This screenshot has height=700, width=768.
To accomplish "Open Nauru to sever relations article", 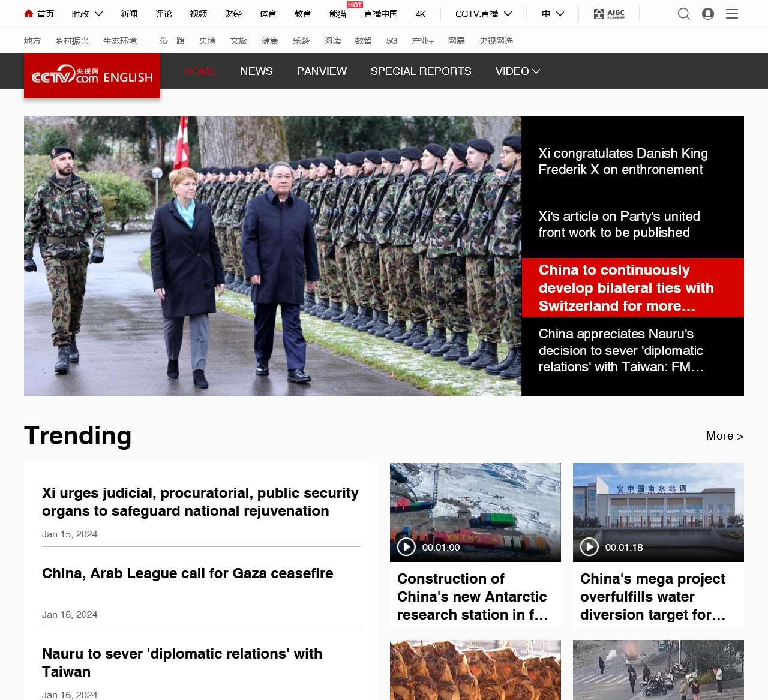I will point(182,663).
